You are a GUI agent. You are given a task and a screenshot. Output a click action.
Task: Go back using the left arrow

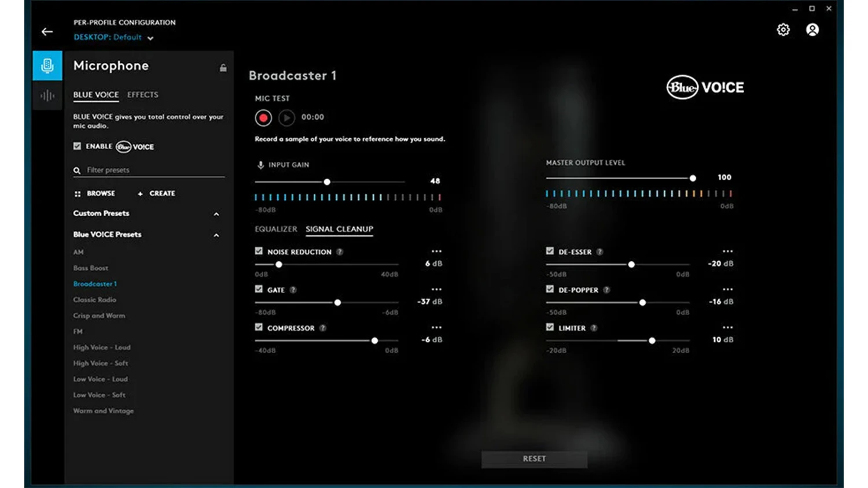[x=47, y=32]
